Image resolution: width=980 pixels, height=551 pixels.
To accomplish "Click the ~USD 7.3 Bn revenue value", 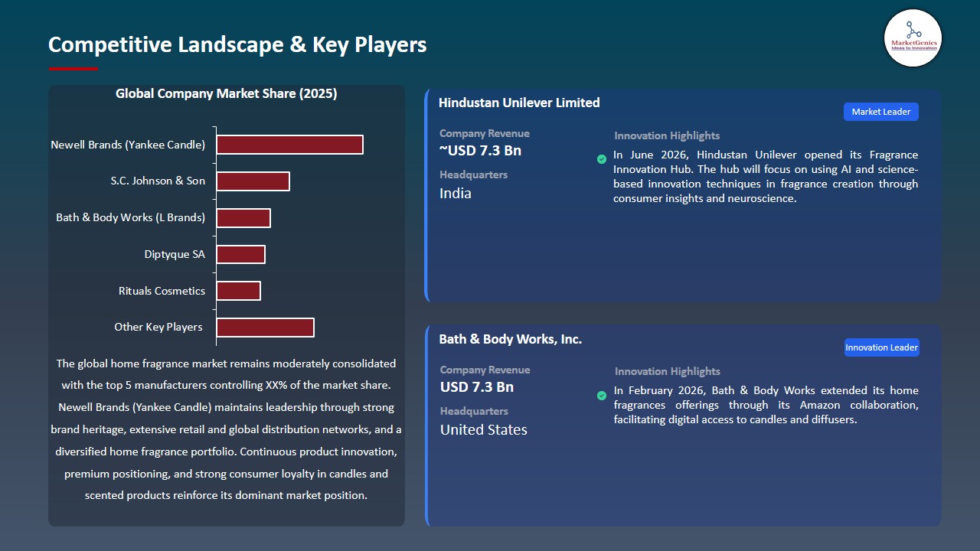I will click(480, 151).
